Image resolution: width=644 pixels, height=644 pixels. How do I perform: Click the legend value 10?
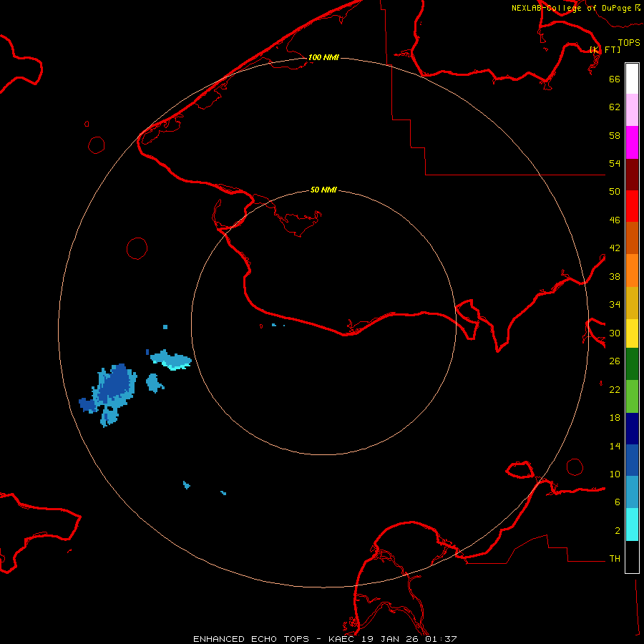click(615, 474)
